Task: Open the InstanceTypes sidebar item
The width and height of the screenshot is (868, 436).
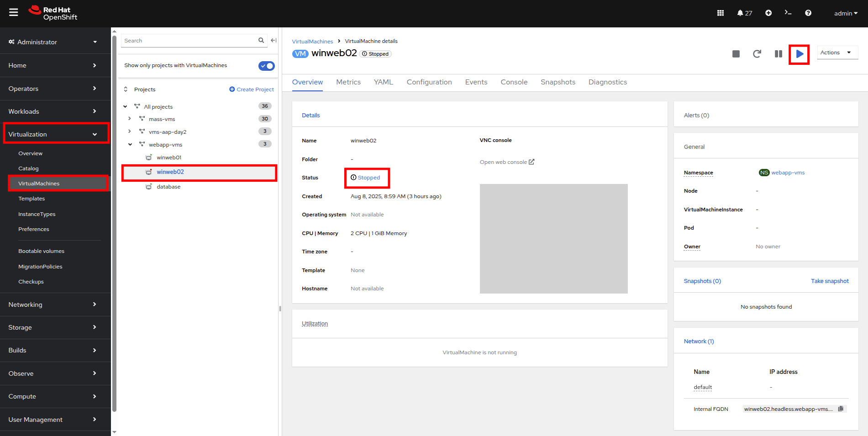Action: point(37,214)
